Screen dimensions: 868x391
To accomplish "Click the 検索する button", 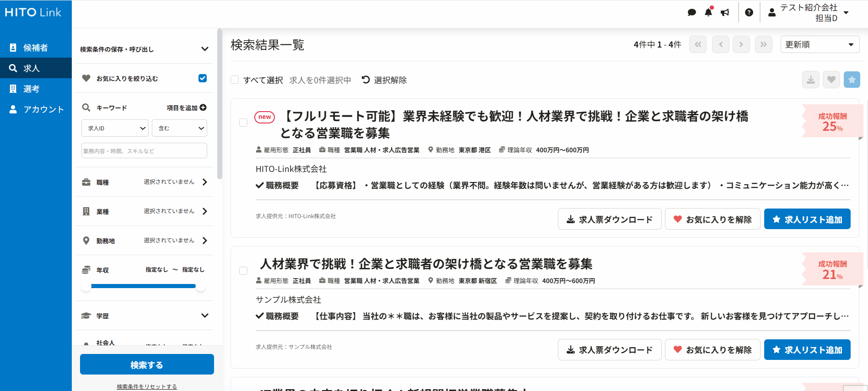I will [x=147, y=364].
